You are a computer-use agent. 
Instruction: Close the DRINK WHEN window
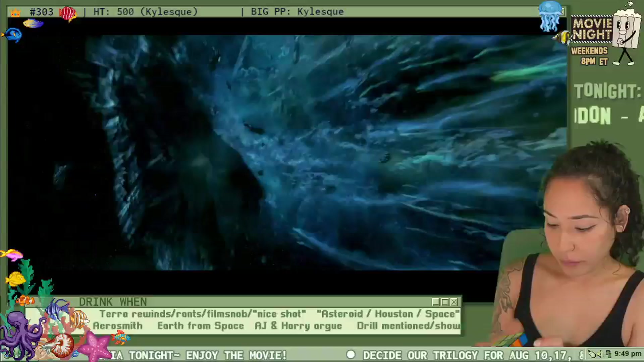coord(454,302)
